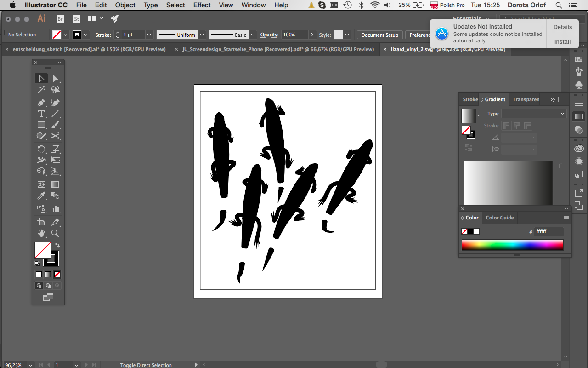
Task: Select the Selection tool
Action: (41, 78)
